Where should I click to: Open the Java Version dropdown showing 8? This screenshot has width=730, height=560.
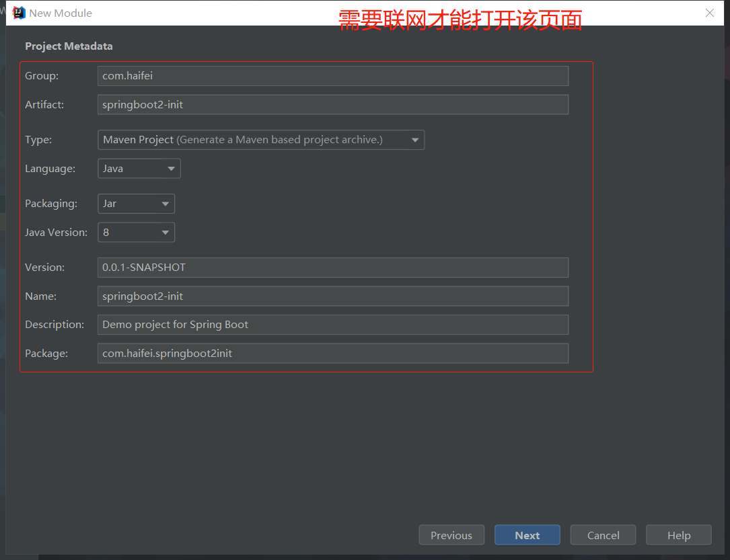(136, 233)
